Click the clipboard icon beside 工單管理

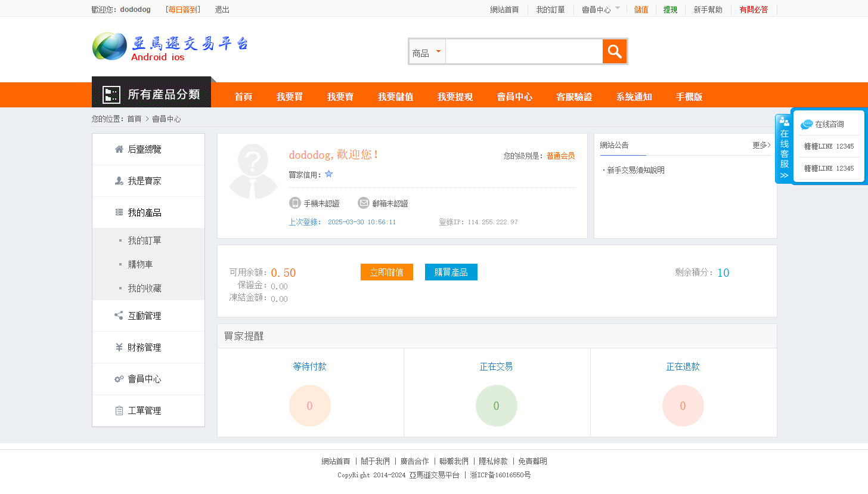pos(119,410)
